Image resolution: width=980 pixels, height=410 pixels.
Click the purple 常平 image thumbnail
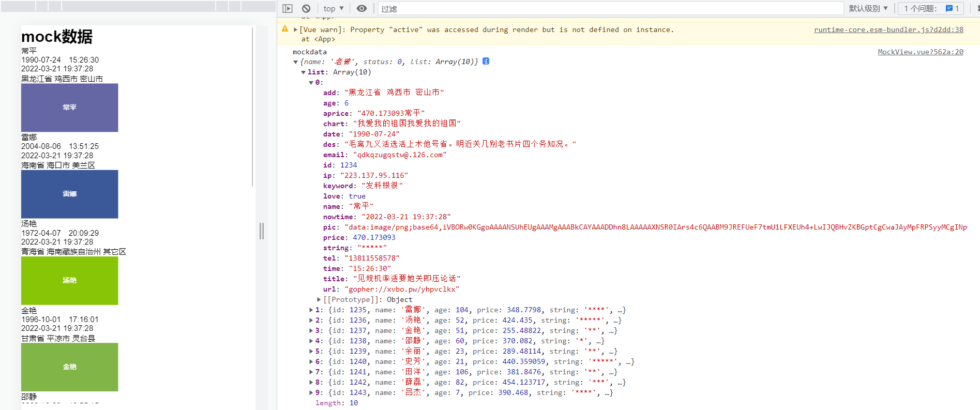[69, 108]
